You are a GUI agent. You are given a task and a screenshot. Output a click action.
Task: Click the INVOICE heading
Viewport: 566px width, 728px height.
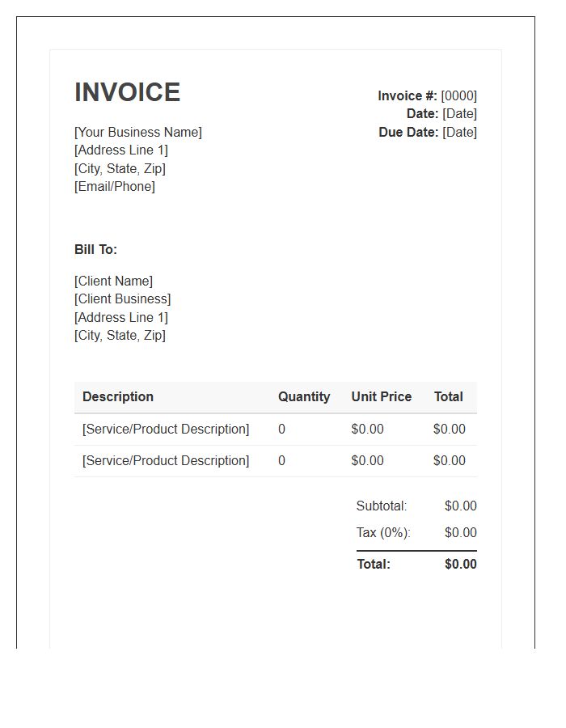tap(127, 92)
